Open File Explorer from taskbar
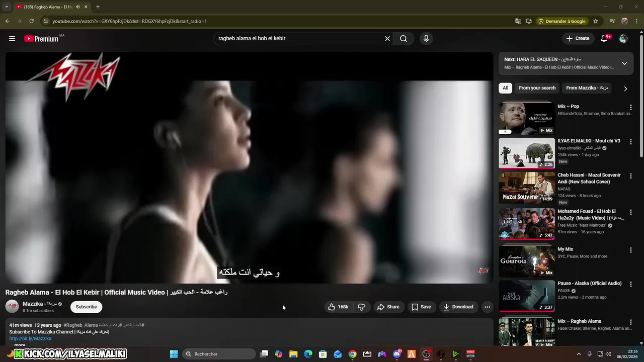Screen dimensions: 644x362 pyautogui.click(x=293, y=354)
